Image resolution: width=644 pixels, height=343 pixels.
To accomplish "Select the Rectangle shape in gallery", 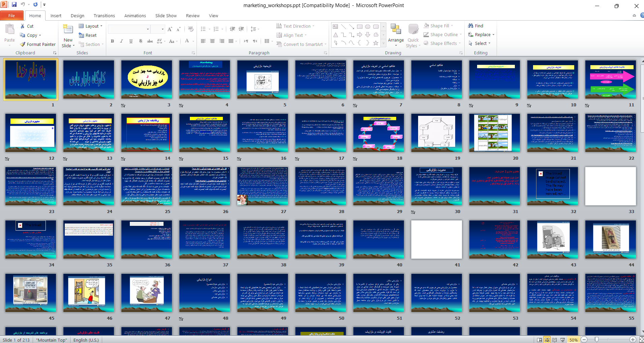I will point(359,26).
